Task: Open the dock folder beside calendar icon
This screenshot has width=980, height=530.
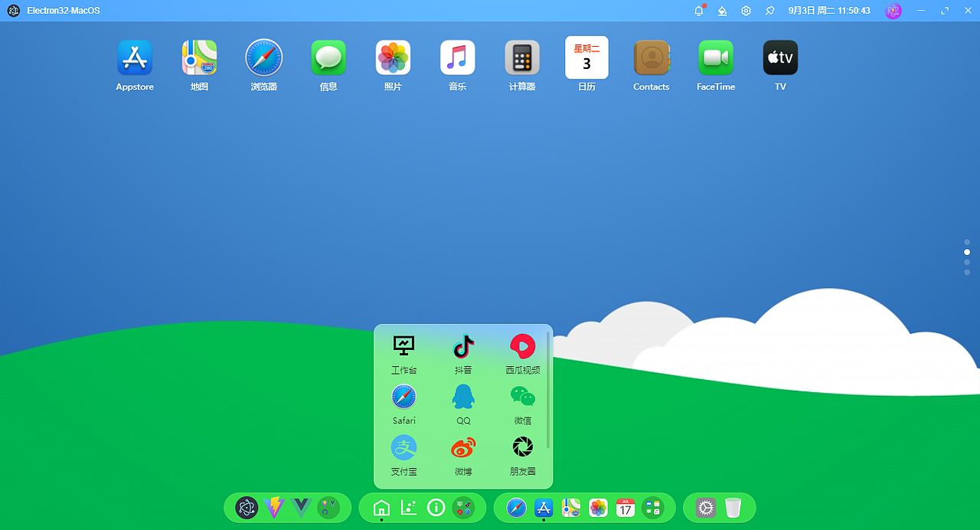Action: (653, 508)
